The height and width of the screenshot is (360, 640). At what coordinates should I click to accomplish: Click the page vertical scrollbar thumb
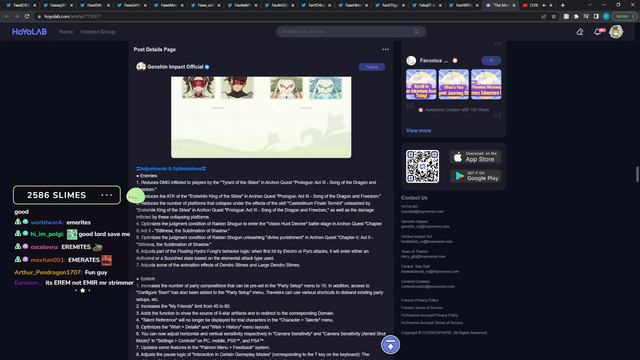[637, 174]
